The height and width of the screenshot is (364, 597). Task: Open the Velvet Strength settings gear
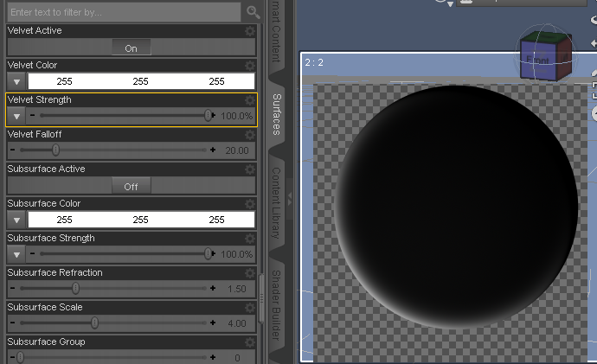(250, 100)
